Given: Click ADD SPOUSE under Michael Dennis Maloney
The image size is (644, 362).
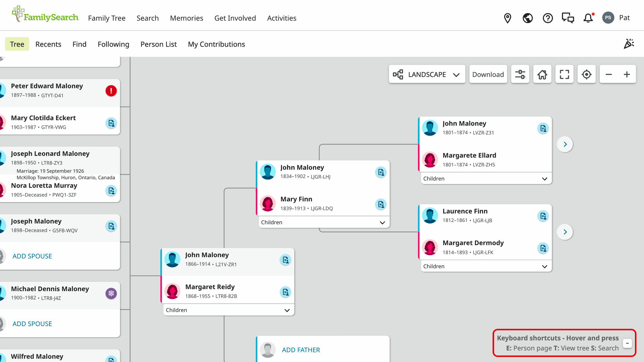Looking at the screenshot, I should point(32,324).
